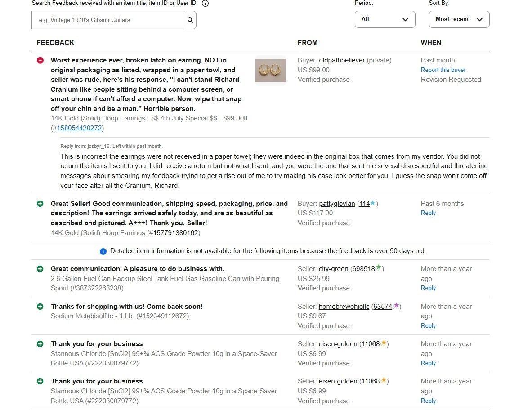Screen dimensions: 532x410
Task: Reply to pattyglovlan's feedback
Action: pos(428,213)
